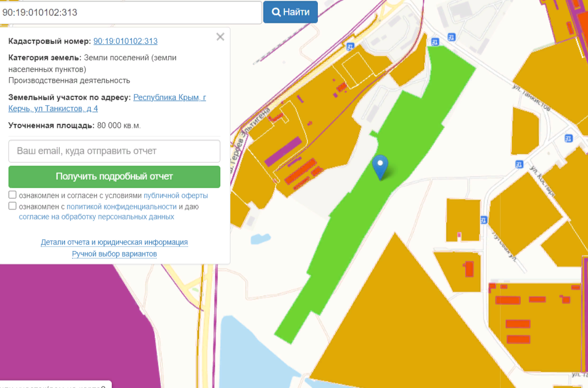Click the bus stop icon near Лутовая ул.
This screenshot has height=388, width=588.
pos(484,219)
